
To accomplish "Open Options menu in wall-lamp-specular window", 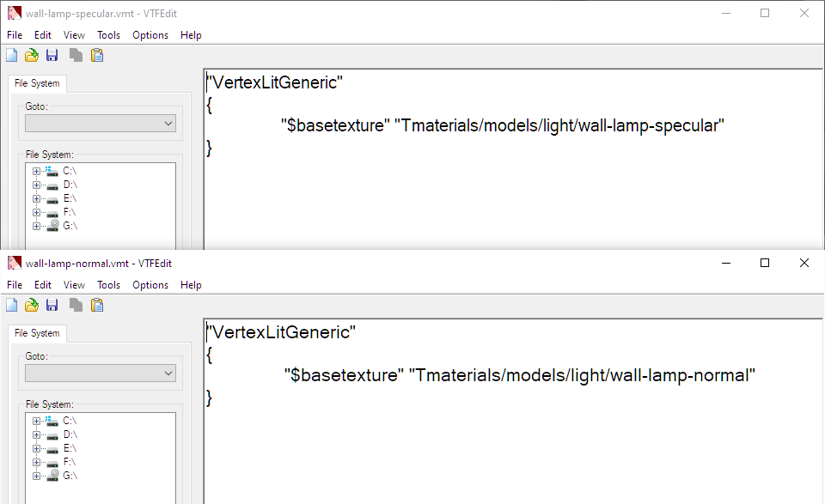I will click(150, 35).
